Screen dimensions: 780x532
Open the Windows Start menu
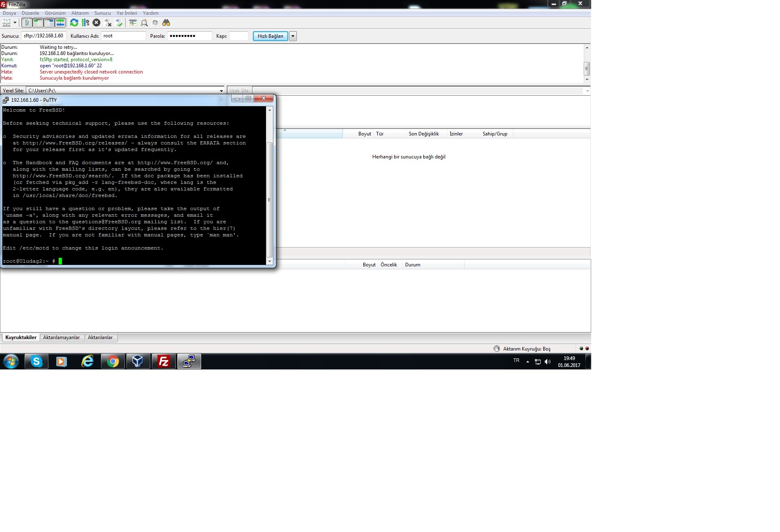[11, 362]
